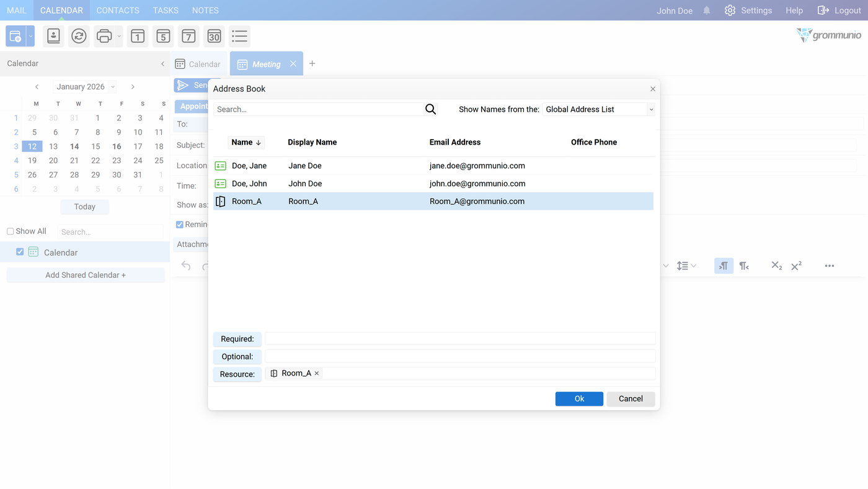This screenshot has width=868, height=489.
Task: Collapse the Calendar side panel
Action: click(x=162, y=63)
